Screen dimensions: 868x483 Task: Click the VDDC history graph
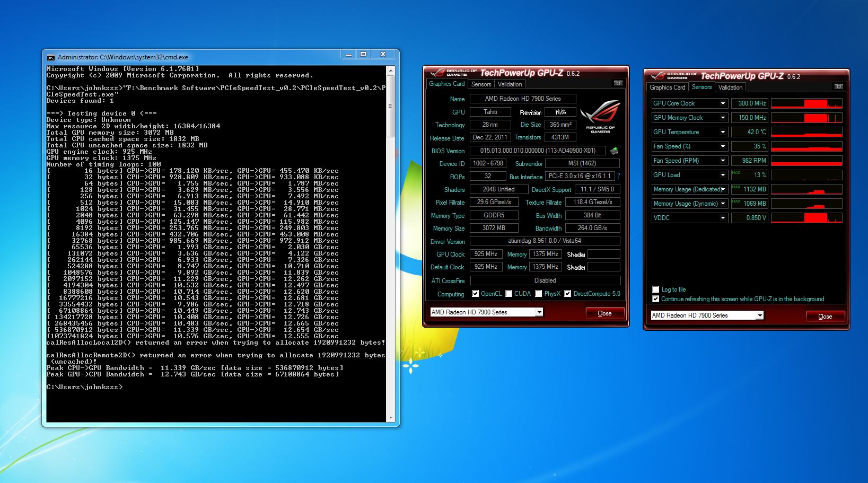point(806,218)
